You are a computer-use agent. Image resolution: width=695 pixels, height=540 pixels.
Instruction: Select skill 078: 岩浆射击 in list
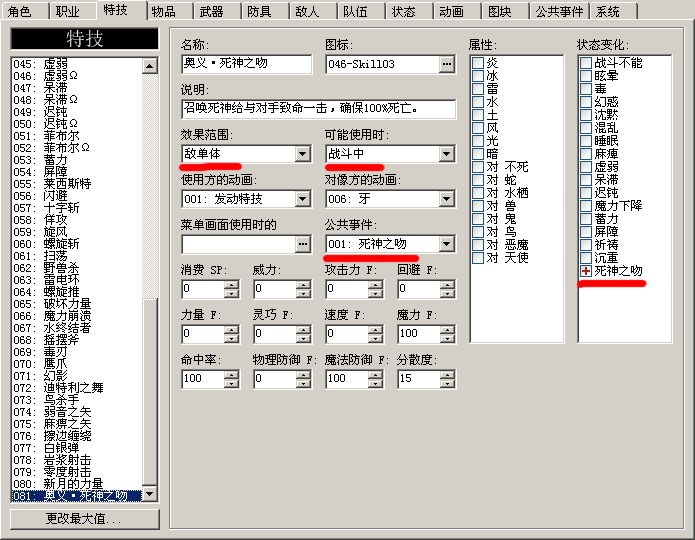click(x=76, y=459)
